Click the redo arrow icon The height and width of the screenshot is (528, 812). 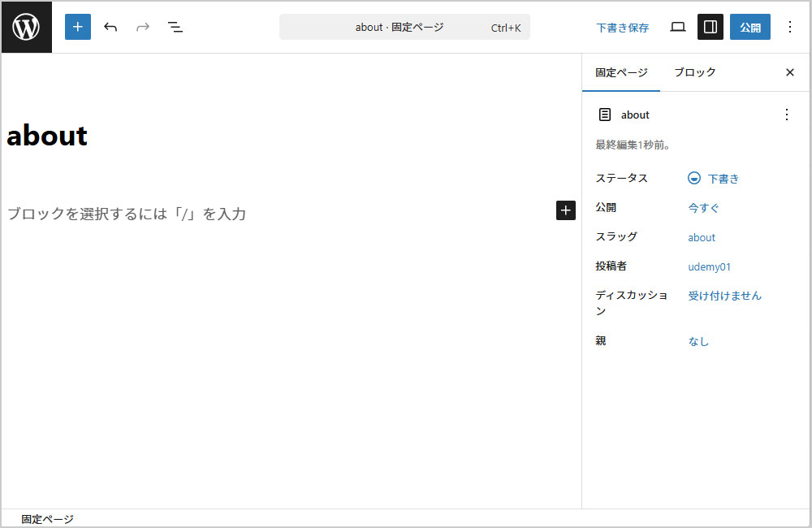(143, 27)
